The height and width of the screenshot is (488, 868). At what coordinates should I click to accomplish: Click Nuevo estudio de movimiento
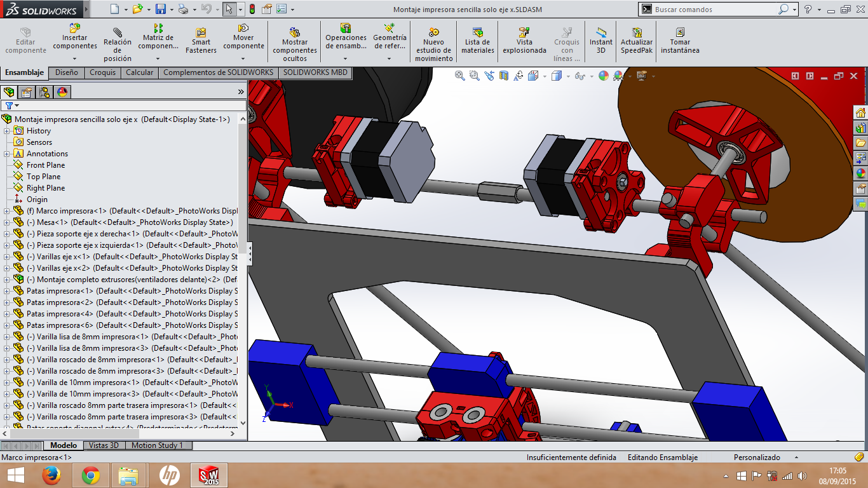tap(434, 44)
